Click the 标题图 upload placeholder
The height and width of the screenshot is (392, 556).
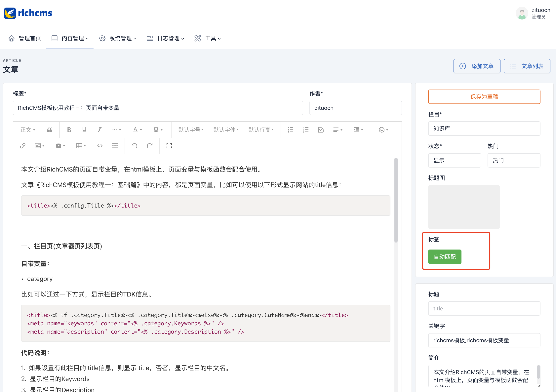[x=464, y=207]
